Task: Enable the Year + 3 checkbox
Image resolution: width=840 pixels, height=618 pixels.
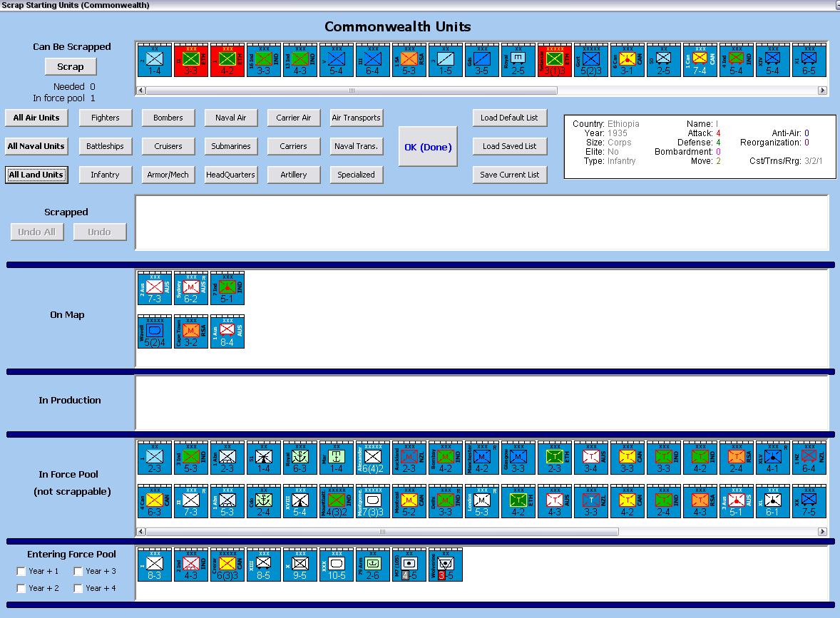Action: tap(78, 572)
